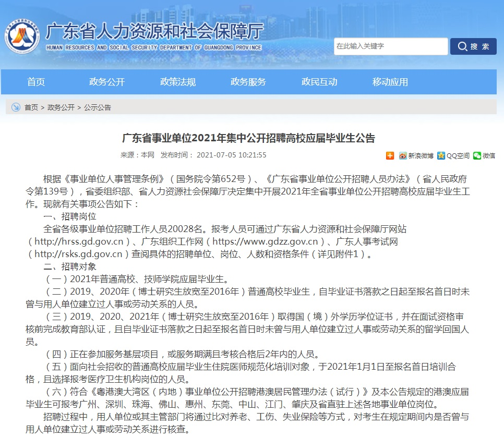Select 政策法规 in the navigation bar
This screenshot has width=504, height=437.
178,82
